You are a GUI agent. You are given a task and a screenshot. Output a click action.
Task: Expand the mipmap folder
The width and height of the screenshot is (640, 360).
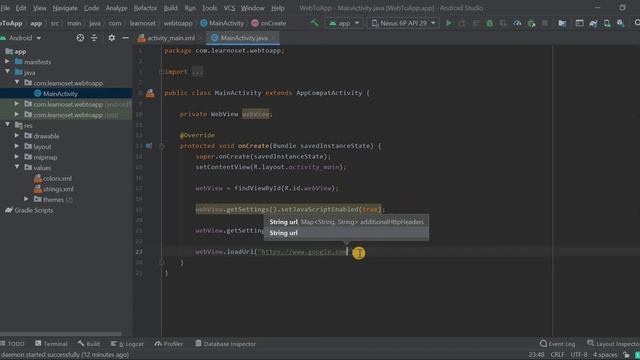click(x=17, y=157)
